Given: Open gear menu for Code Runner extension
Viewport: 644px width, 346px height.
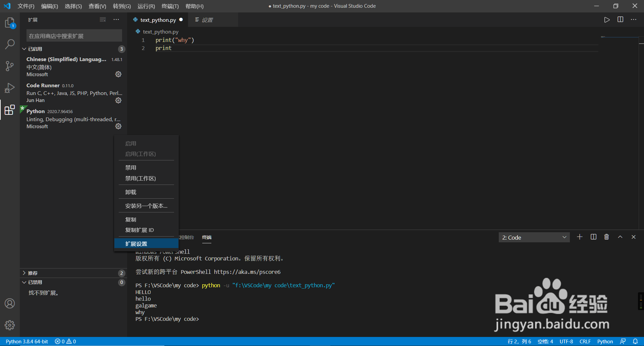Looking at the screenshot, I should [x=118, y=100].
